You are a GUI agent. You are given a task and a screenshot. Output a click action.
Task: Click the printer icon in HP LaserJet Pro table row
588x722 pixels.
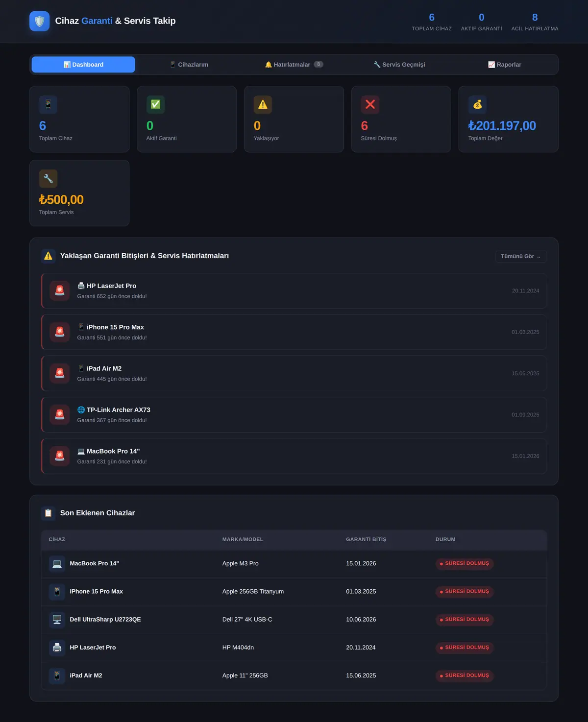[57, 648]
